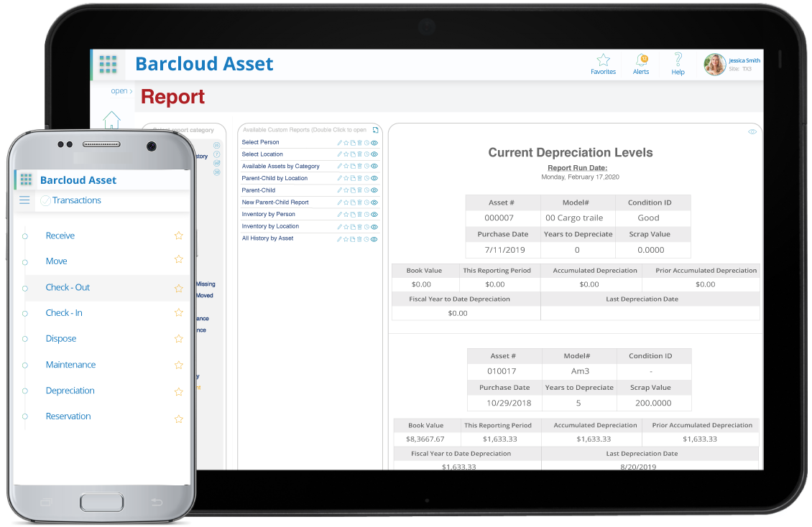Open Dispose in the phone menu
812x527 pixels.
61,339
